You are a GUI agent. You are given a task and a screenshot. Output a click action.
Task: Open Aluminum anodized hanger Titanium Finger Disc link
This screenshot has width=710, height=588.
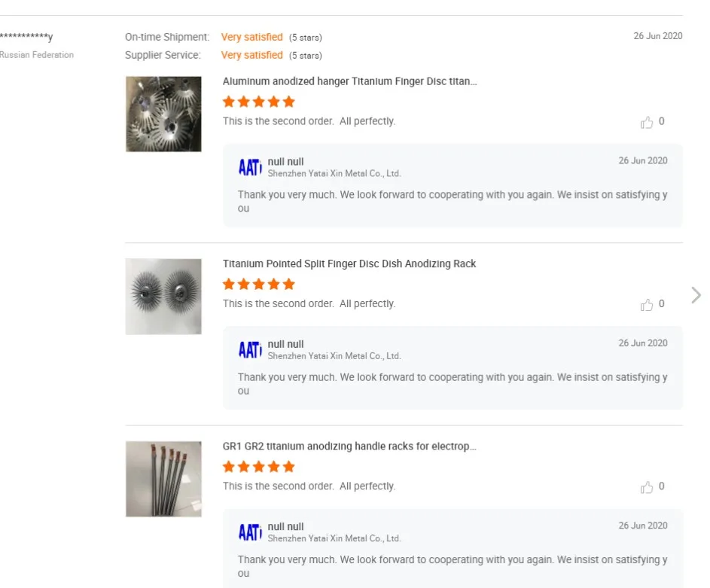click(349, 81)
